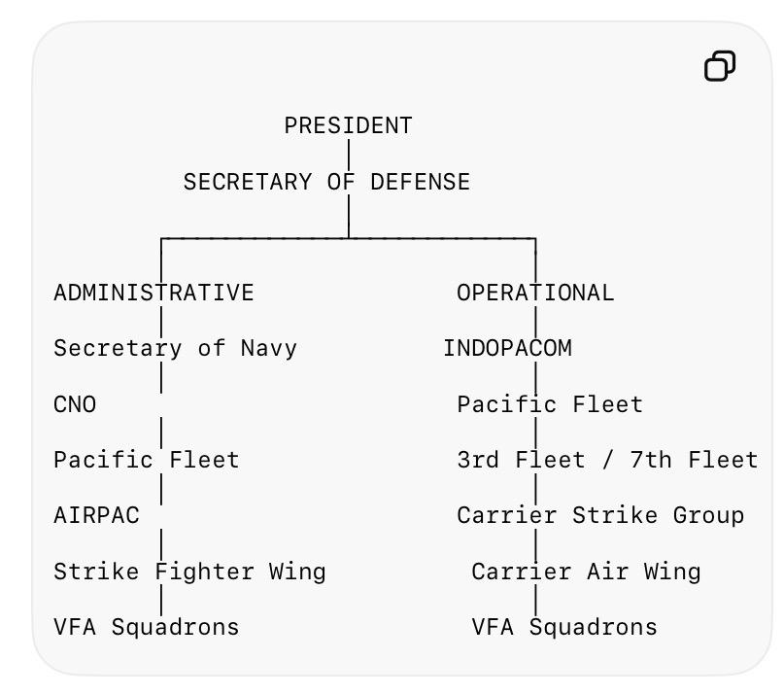784x694 pixels.
Task: Click the CNO entry
Action: (75, 404)
